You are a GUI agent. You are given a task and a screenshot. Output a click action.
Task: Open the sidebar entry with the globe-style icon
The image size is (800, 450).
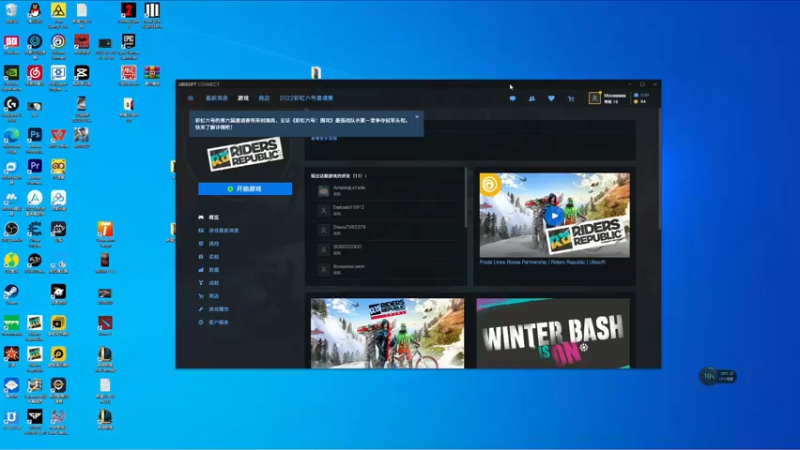click(214, 244)
